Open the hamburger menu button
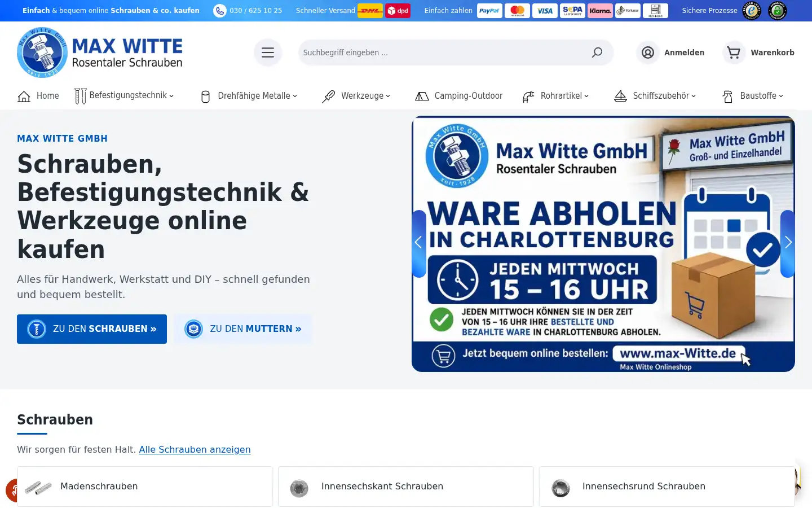Image resolution: width=812 pixels, height=508 pixels. point(268,52)
